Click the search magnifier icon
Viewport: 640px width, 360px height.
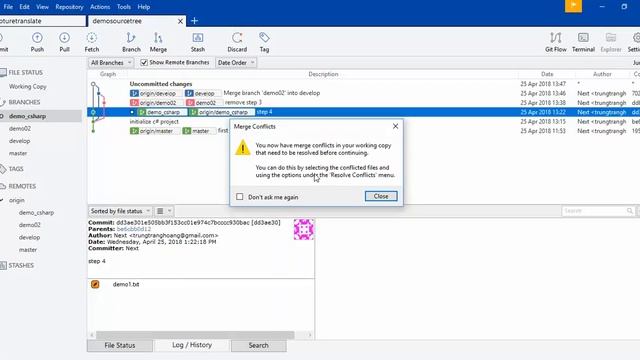click(x=630, y=211)
